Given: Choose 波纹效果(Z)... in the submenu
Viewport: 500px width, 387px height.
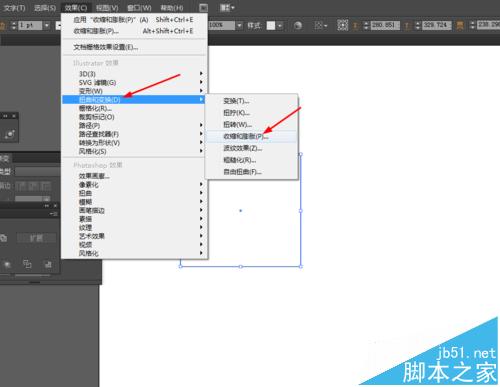Looking at the screenshot, I should [251, 148].
